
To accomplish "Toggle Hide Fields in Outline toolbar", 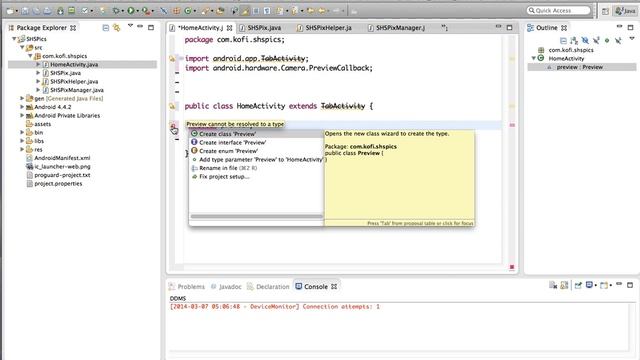I will click(x=585, y=40).
